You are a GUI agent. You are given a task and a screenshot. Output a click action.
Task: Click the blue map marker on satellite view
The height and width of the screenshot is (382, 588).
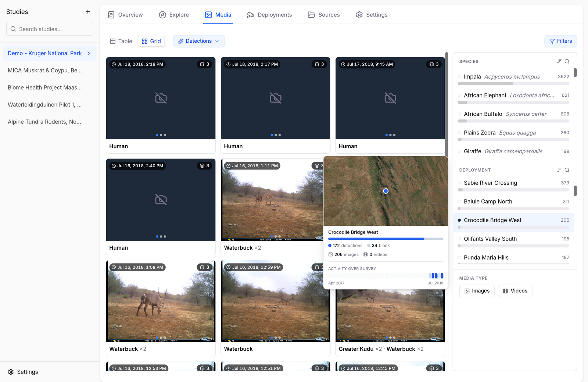(x=386, y=191)
